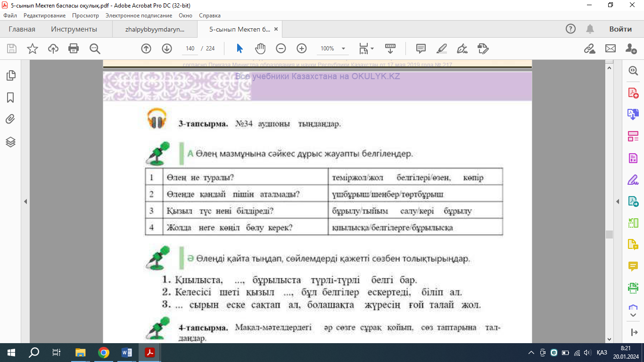Image resolution: width=644 pixels, height=362 pixels.
Task: Expand the fit page options dropdown
Action: point(372,49)
